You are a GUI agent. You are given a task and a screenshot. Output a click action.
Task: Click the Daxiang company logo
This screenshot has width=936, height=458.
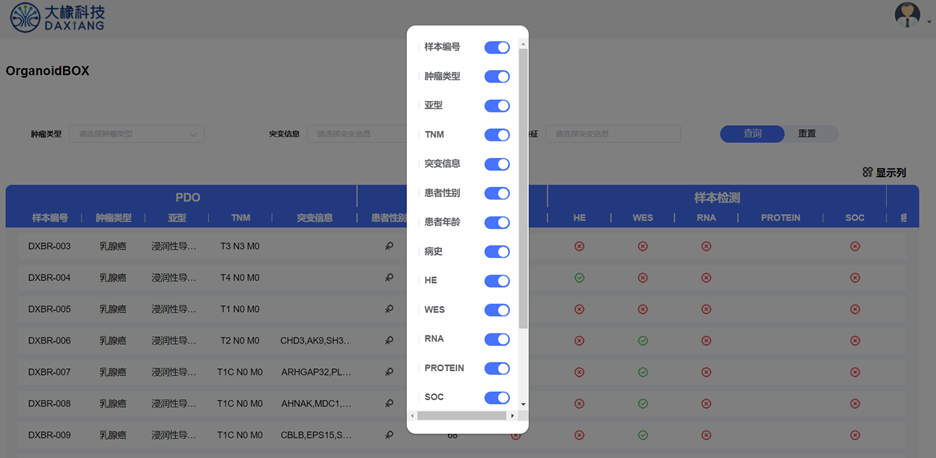pos(58,17)
